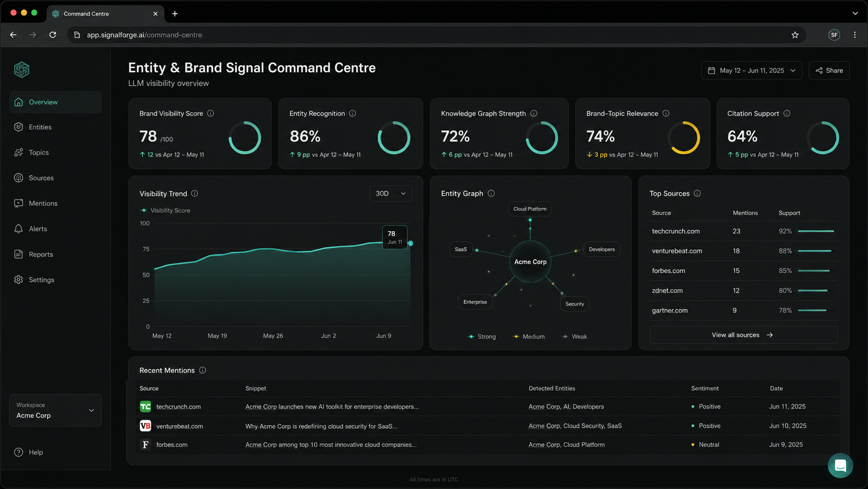Click the TechCrunch logo in Recent Mentions
Image resolution: width=868 pixels, height=489 pixels.
145,406
